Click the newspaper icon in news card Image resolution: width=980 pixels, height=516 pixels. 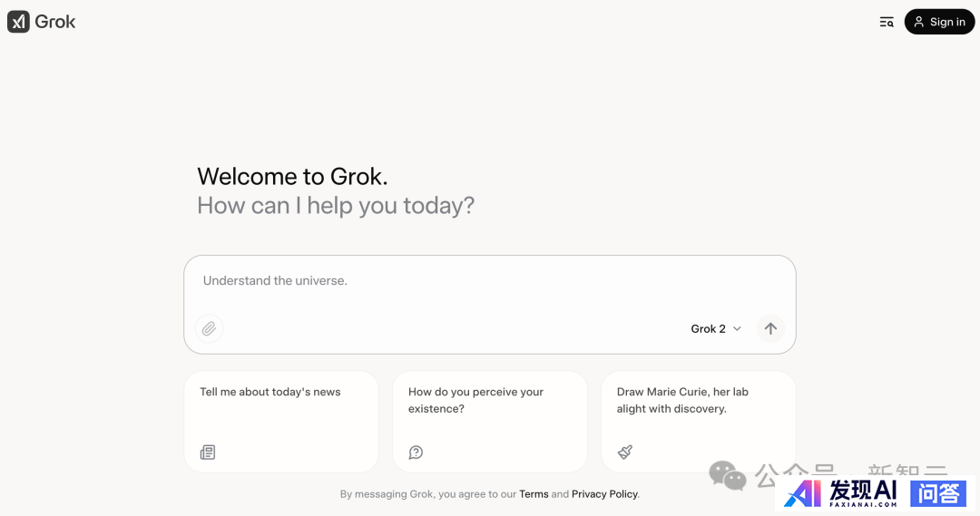pos(208,453)
